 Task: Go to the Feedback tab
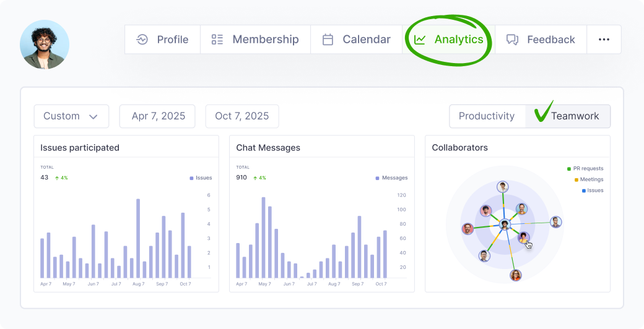click(x=550, y=40)
